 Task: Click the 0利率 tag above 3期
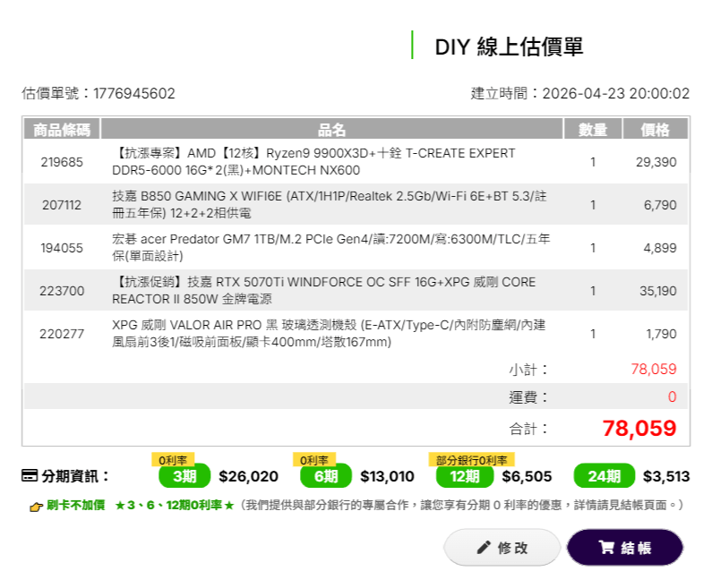(173, 460)
